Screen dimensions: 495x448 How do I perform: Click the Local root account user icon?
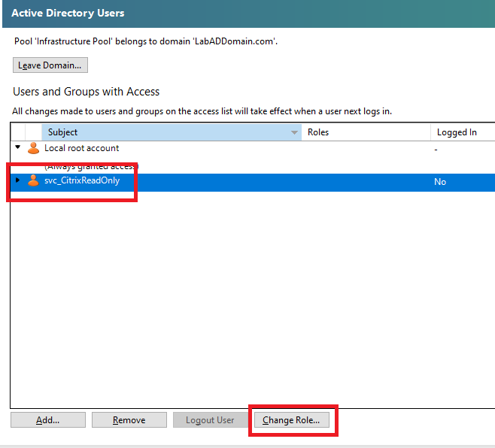point(33,149)
